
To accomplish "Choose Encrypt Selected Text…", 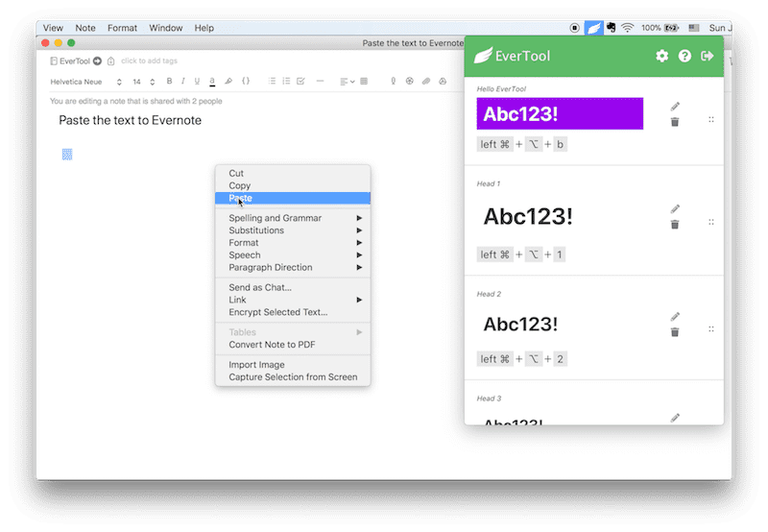I will point(293,312).
